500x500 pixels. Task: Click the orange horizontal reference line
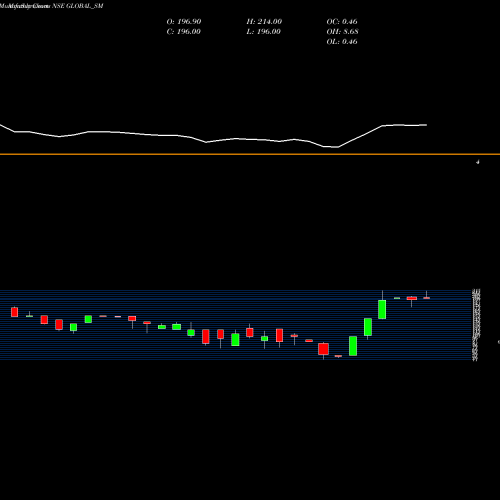(250, 154)
